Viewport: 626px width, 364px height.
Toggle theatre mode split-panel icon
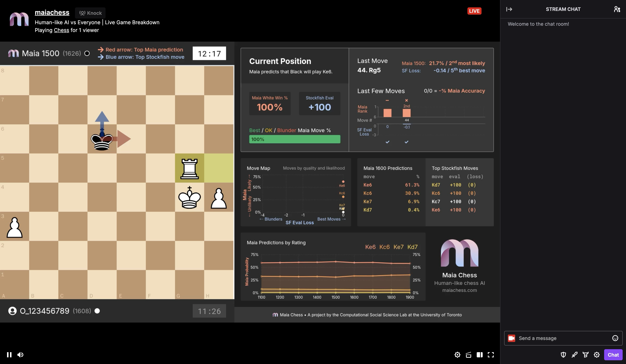coord(480,355)
